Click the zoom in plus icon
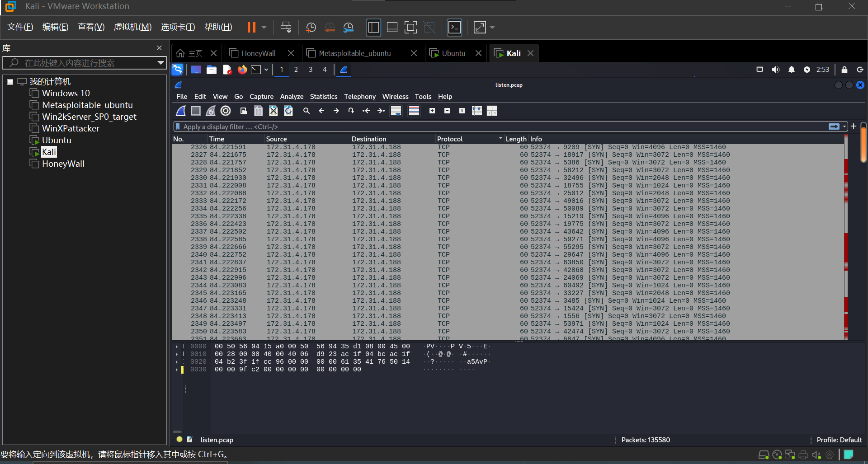This screenshot has height=464, width=868. point(432,111)
